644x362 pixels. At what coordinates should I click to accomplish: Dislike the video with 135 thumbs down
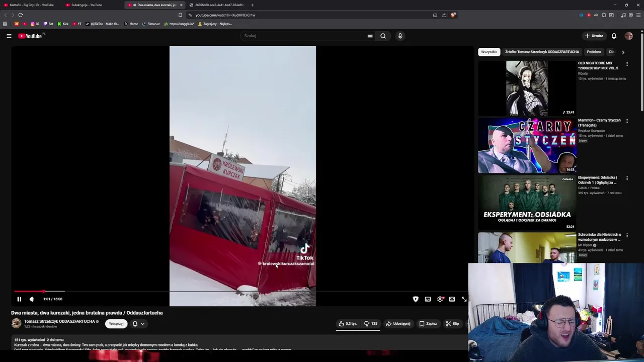(x=371, y=324)
